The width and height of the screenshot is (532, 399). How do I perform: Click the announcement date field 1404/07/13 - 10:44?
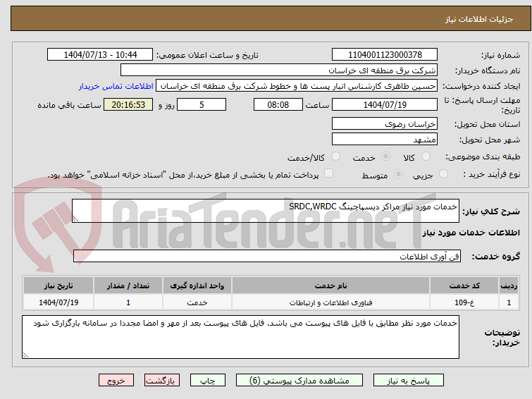point(100,55)
